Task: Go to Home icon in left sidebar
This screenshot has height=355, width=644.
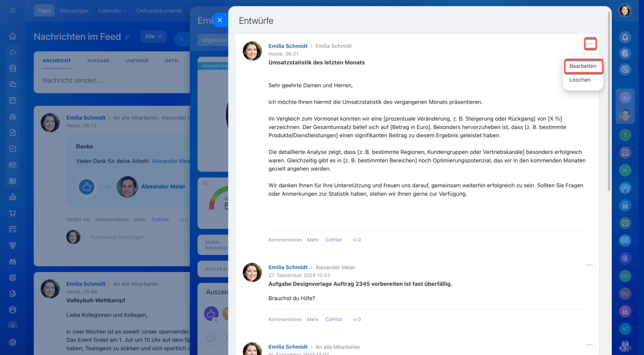Action: (13, 36)
